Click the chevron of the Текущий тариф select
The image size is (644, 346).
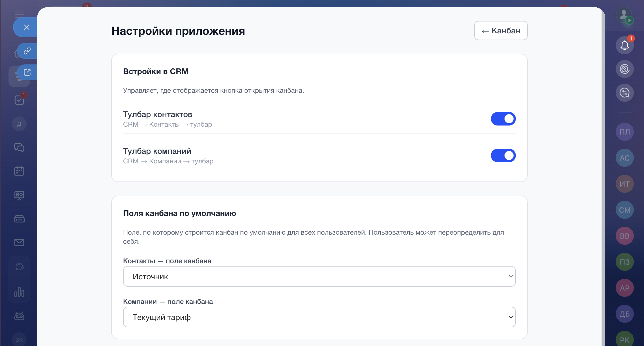coord(511,317)
